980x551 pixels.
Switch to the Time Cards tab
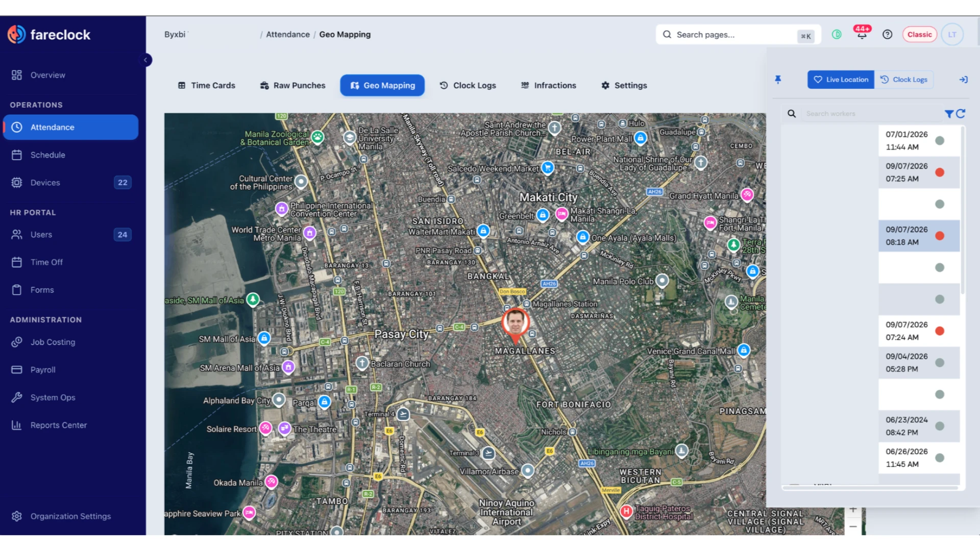coord(207,85)
